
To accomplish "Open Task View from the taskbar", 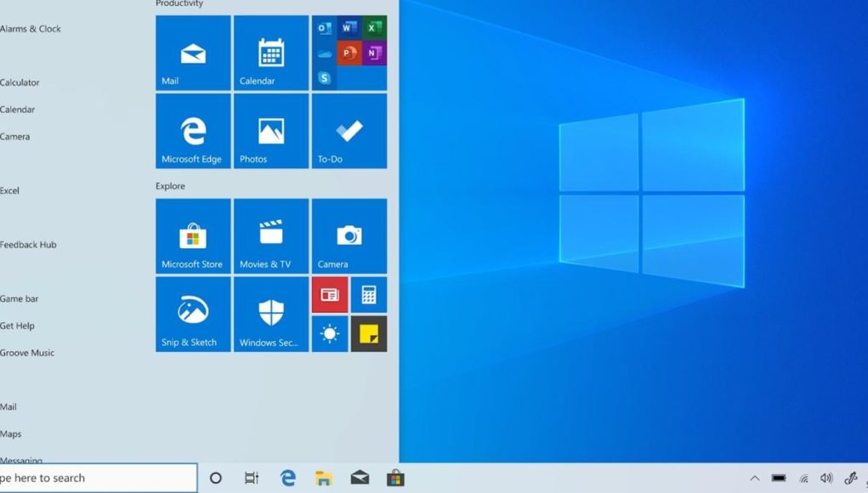I will pyautogui.click(x=252, y=478).
